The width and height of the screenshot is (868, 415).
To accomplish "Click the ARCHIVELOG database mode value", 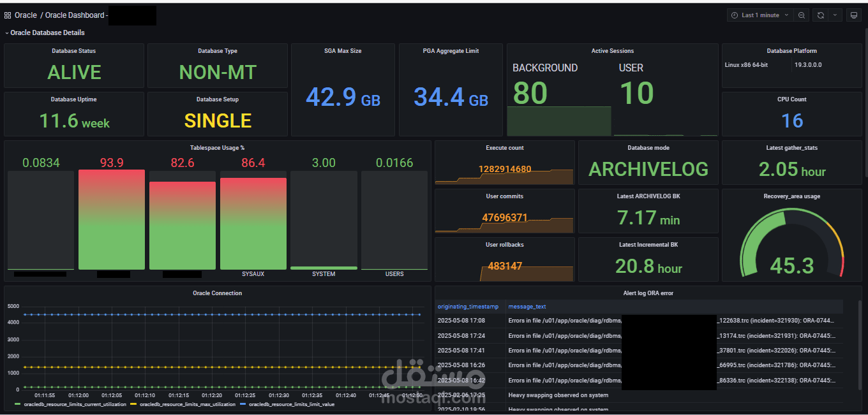I will [648, 169].
